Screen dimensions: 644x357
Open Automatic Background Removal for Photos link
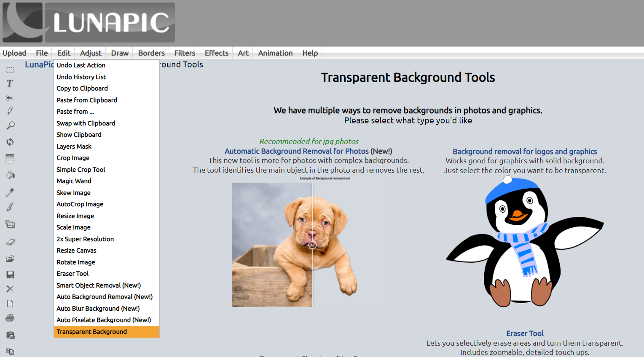(297, 151)
